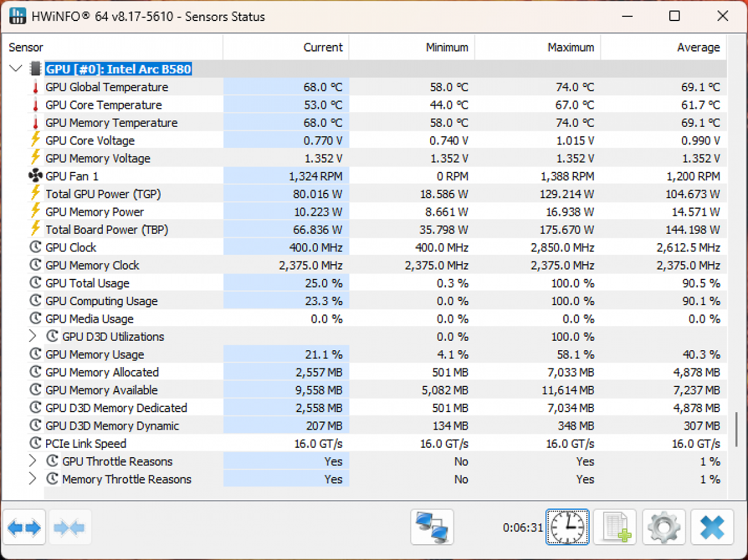Viewport: 748px width, 560px height.
Task: Click current value 9,558 MB
Action: click(x=319, y=390)
